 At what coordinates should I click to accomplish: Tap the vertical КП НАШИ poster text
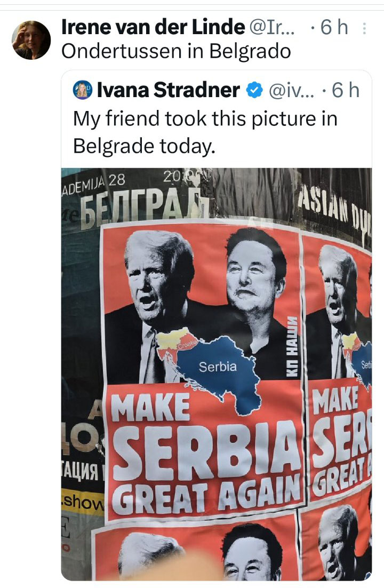tap(292, 346)
